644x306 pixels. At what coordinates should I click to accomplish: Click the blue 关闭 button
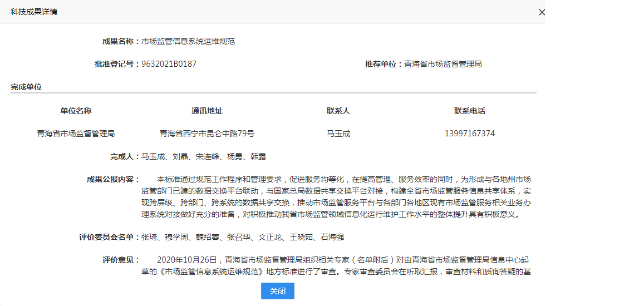pos(277,291)
